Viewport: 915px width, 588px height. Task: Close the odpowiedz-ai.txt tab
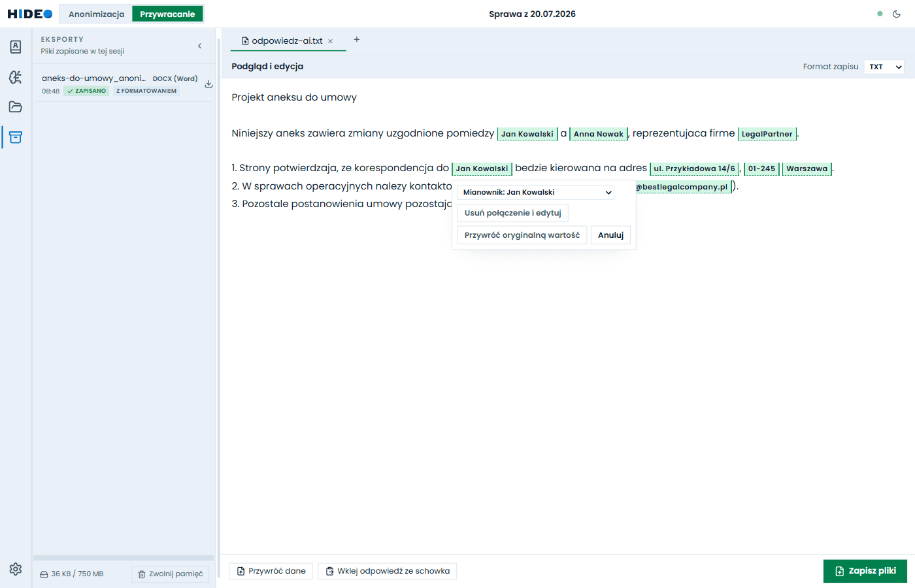[x=331, y=41]
